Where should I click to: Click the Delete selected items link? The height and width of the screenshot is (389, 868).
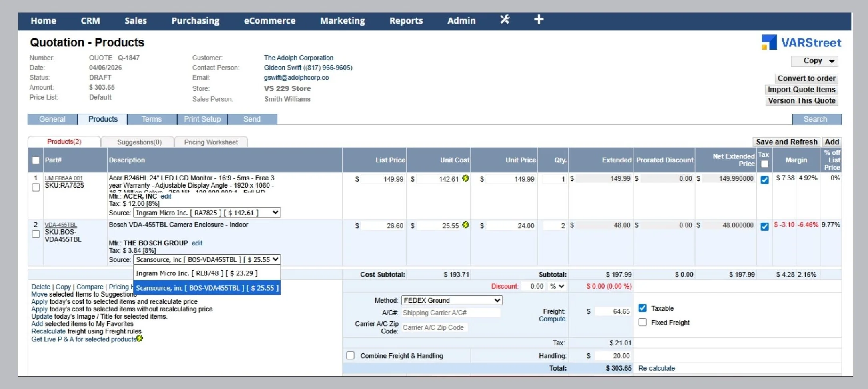tap(41, 287)
